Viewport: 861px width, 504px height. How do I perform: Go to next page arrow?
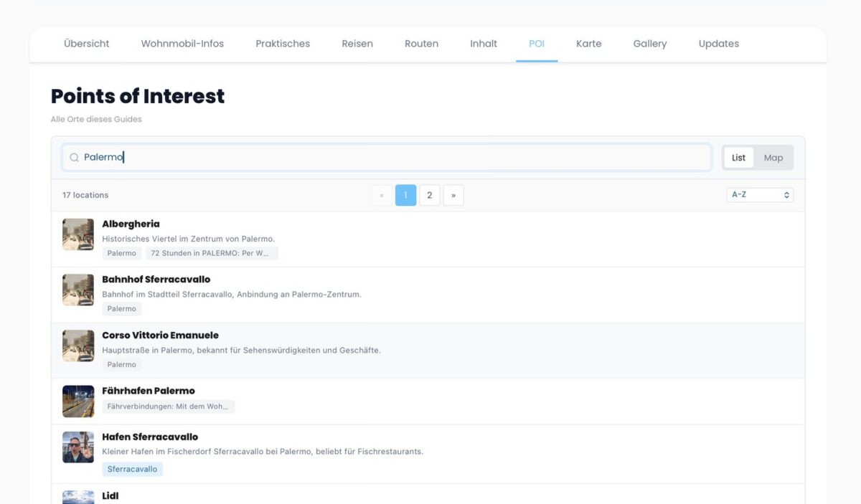click(453, 195)
